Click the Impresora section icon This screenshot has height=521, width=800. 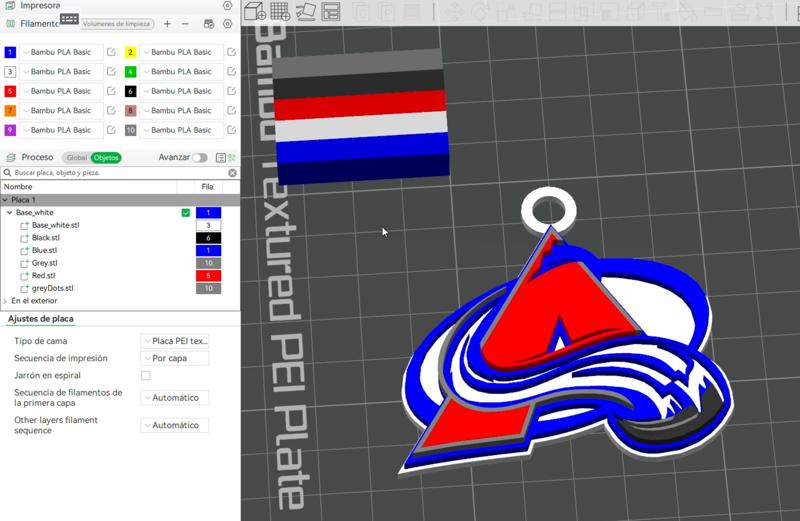click(x=10, y=6)
